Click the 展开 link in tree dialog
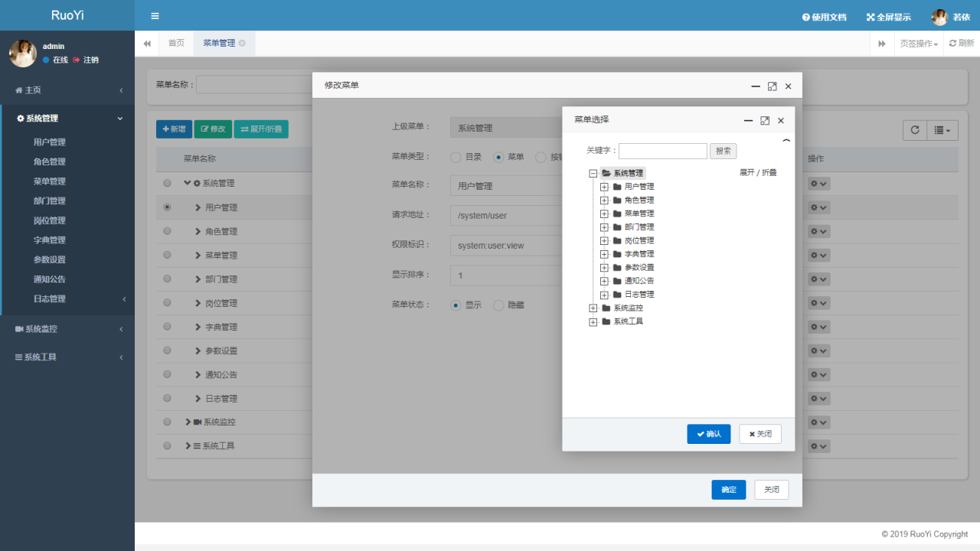This screenshot has width=980, height=551. 746,173
